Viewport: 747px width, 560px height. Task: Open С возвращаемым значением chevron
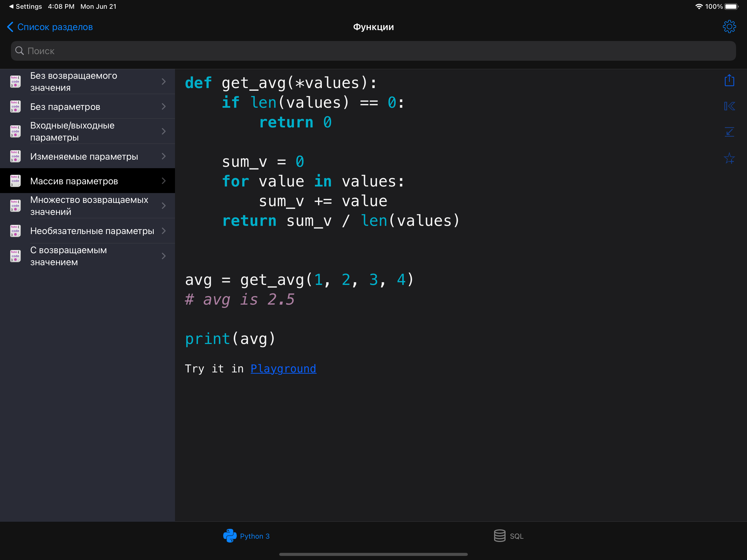pos(164,256)
